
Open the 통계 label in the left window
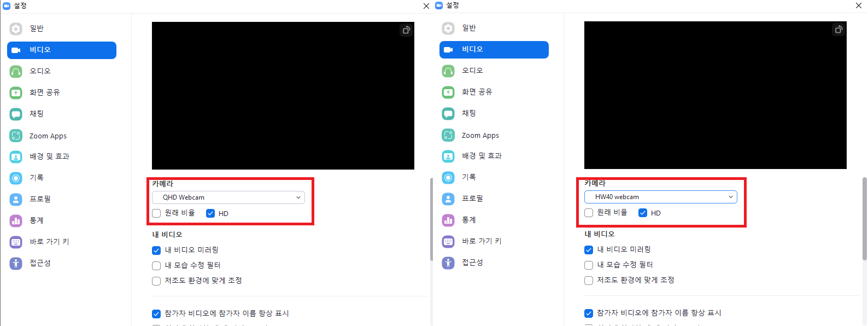coord(37,220)
